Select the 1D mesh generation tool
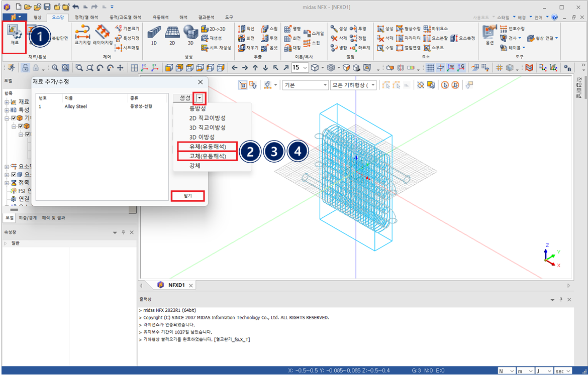 pyautogui.click(x=154, y=36)
